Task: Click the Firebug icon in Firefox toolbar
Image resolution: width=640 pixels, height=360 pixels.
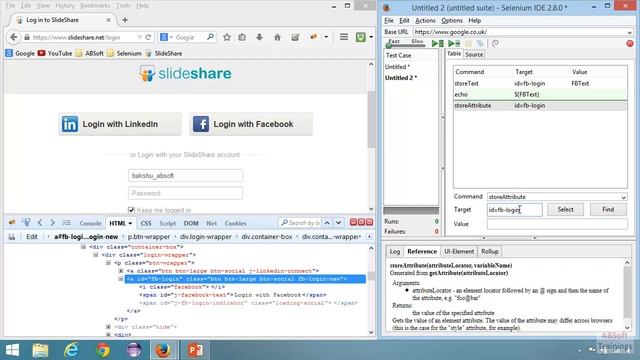Action: (313, 37)
